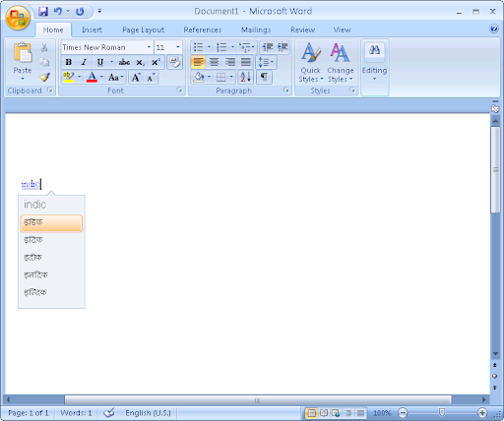This screenshot has height=421, width=504.
Task: Toggle underline formatting
Action: (x=100, y=62)
